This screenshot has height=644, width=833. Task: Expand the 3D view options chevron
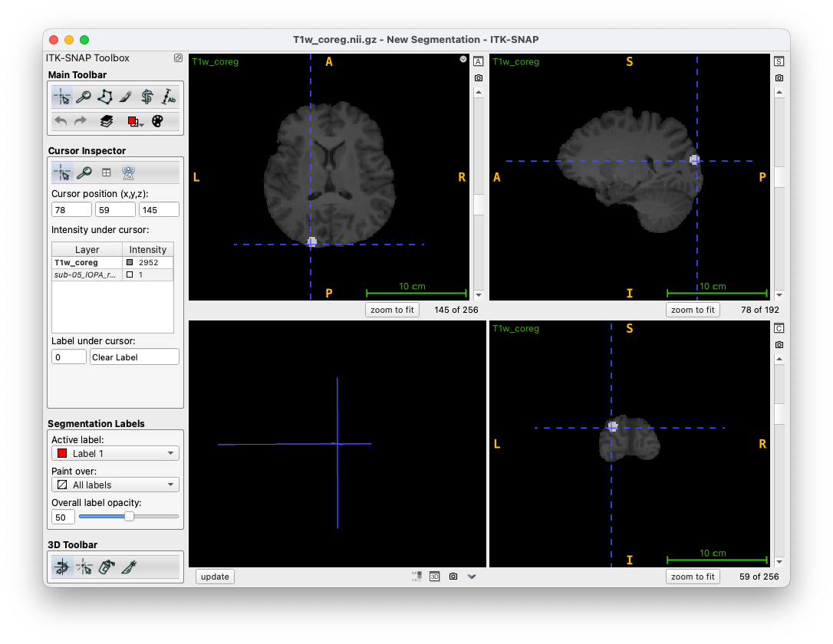click(472, 577)
